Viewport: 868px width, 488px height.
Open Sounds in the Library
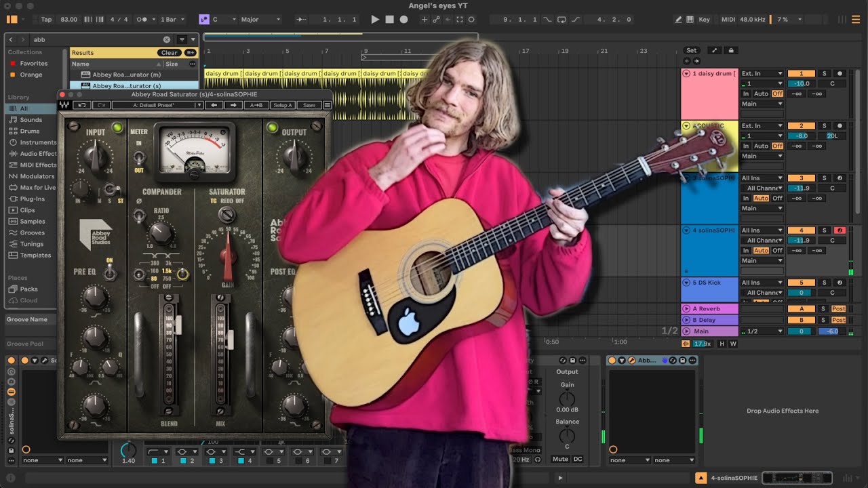(x=31, y=120)
